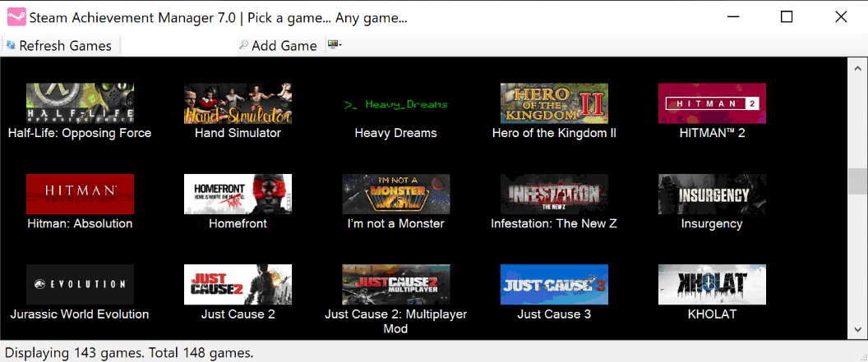Select the Insurgency game banner
Viewport: 868px width, 362px height.
712,194
